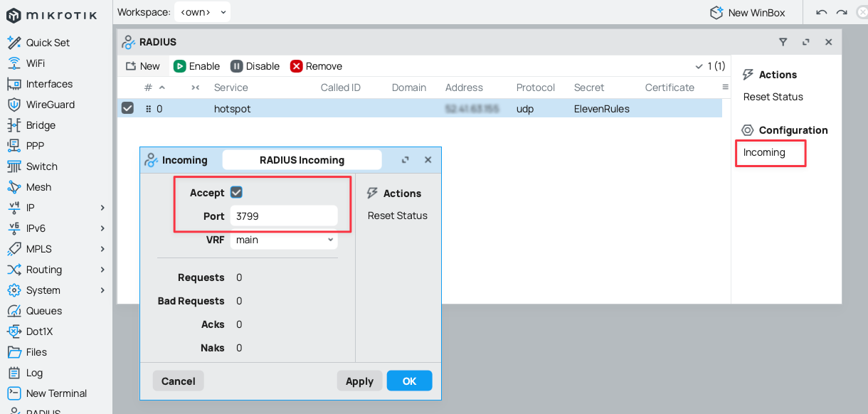The image size is (868, 414).
Task: Click New in RADIUS toolbar
Action: pyautogui.click(x=143, y=66)
